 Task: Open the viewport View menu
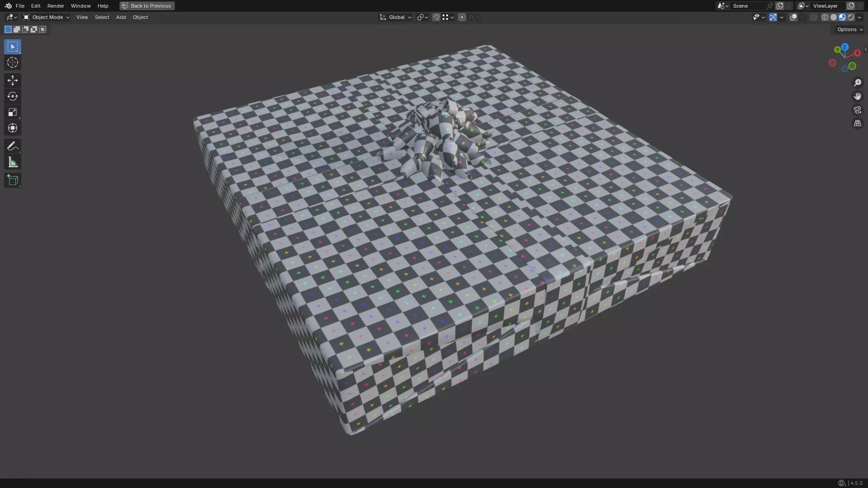(x=82, y=17)
